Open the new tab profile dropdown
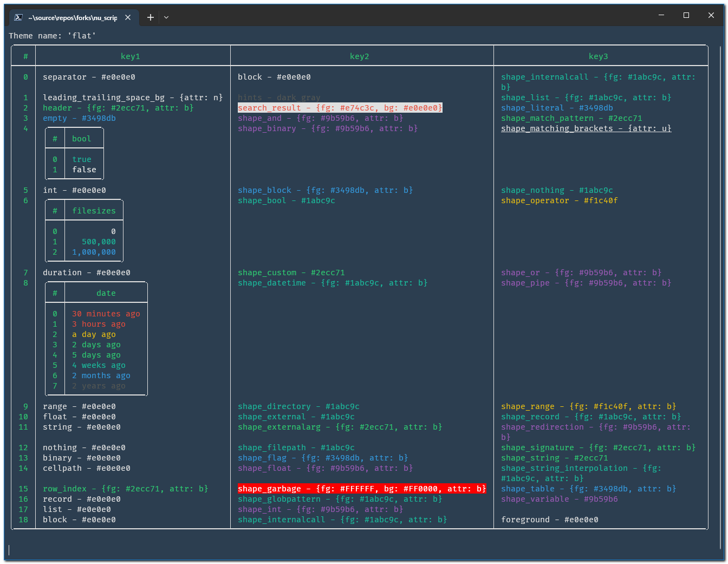This screenshot has height=564, width=728. point(166,17)
